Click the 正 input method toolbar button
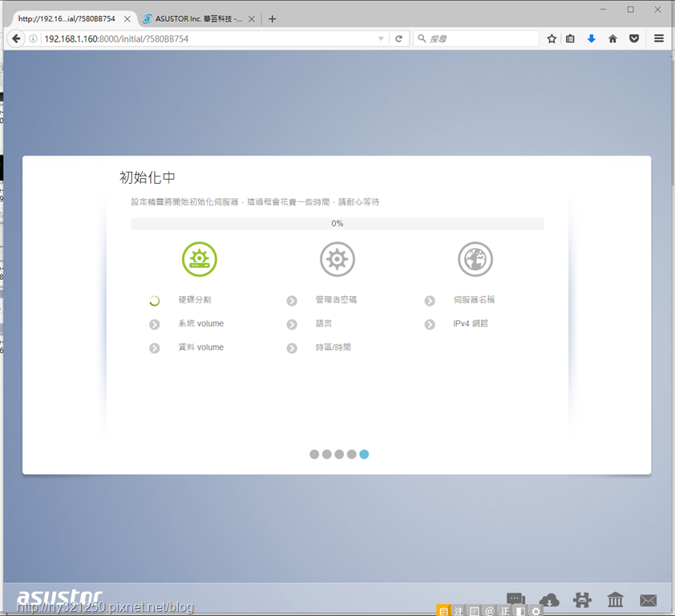 click(x=505, y=610)
